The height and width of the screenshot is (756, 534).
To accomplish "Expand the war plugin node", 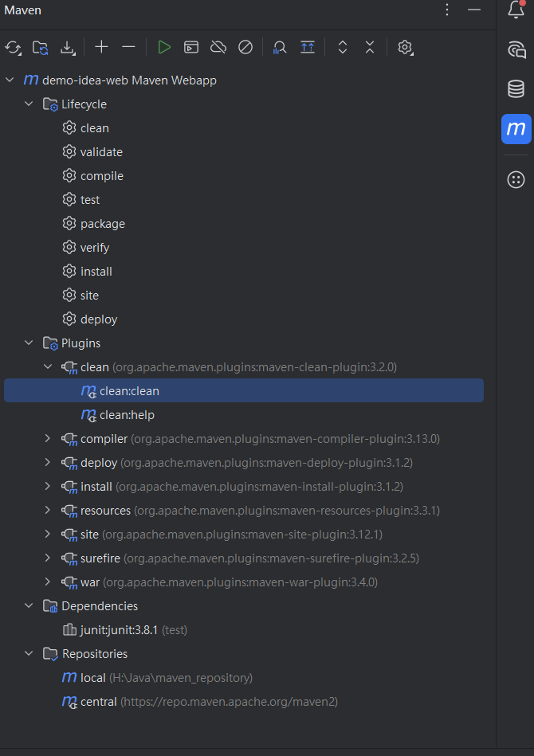I will click(x=47, y=582).
